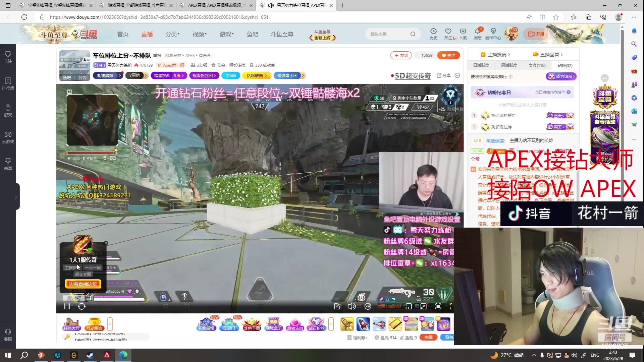Open 游戏 sidebar icon
This screenshot has width=644, height=362.
point(8,111)
